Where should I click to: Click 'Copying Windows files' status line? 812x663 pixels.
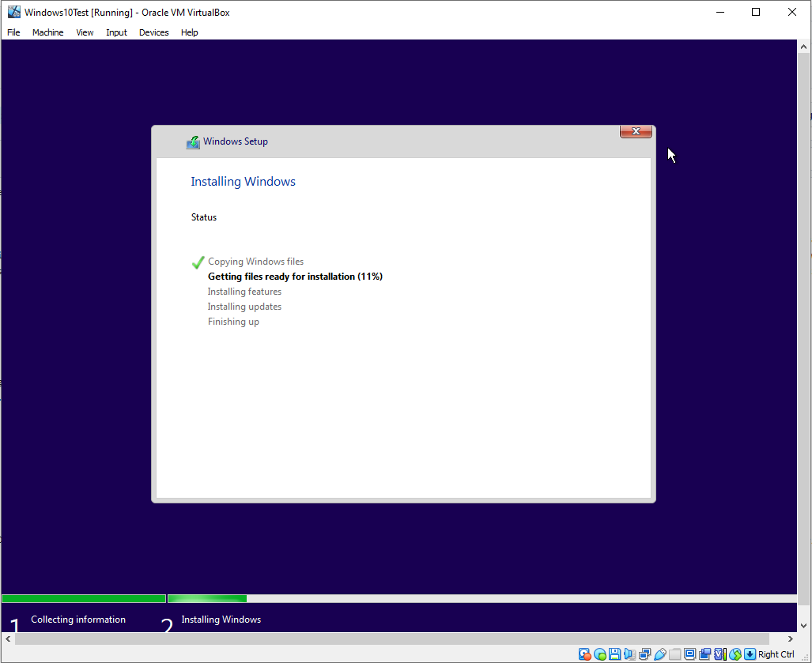pos(256,262)
